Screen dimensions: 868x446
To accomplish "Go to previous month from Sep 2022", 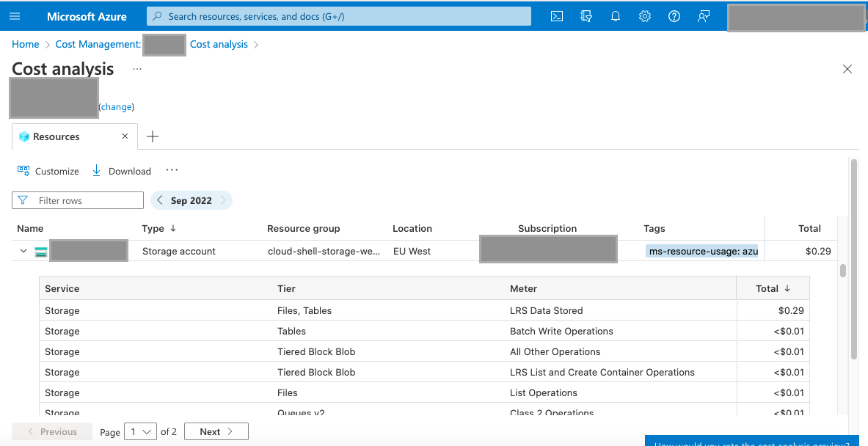I will pyautogui.click(x=160, y=200).
